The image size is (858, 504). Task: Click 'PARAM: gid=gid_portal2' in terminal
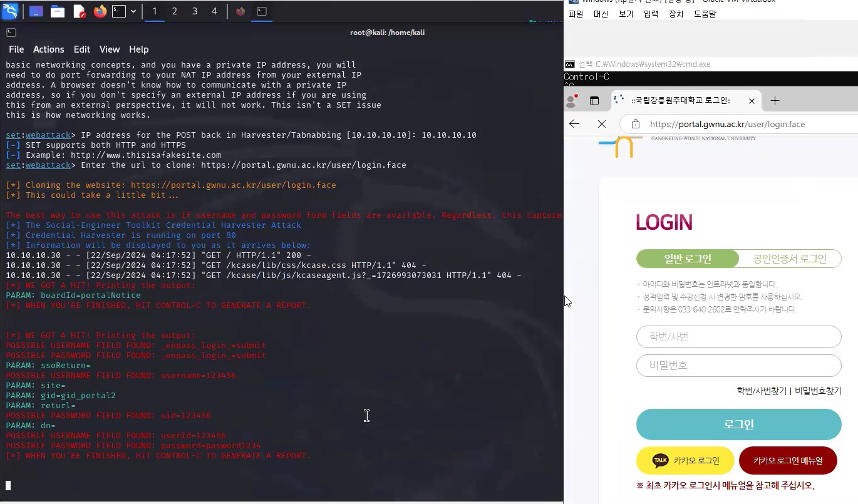click(x=61, y=396)
